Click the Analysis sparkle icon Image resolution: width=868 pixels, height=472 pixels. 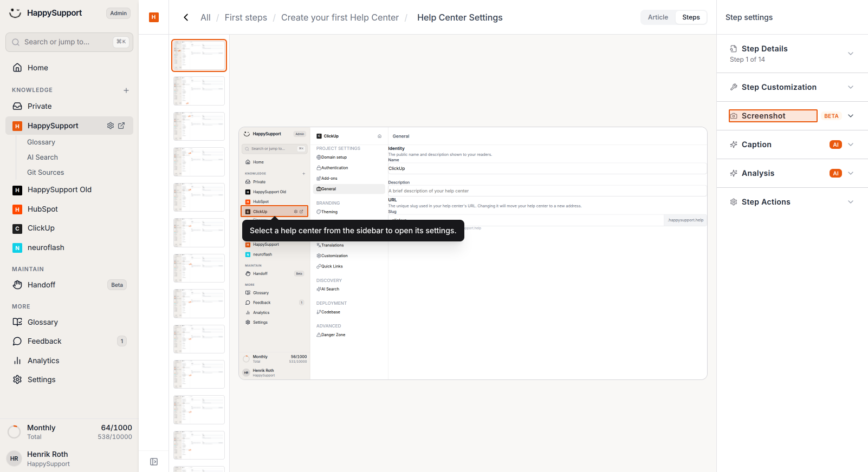click(x=734, y=173)
